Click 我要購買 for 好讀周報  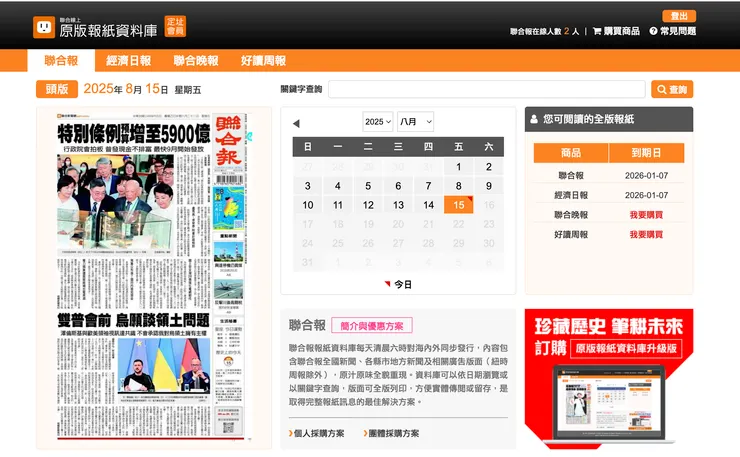(x=646, y=235)
